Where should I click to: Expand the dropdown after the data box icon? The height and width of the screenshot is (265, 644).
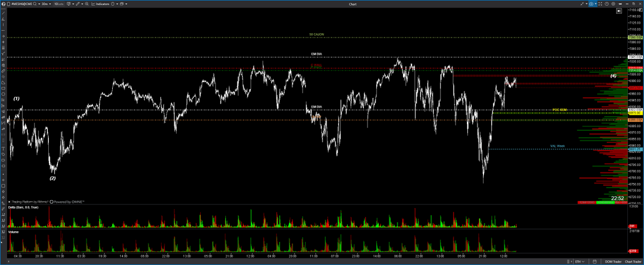117,4
